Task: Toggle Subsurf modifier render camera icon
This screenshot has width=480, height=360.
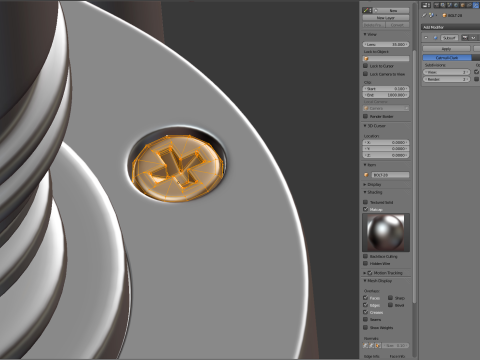Action: [465, 38]
